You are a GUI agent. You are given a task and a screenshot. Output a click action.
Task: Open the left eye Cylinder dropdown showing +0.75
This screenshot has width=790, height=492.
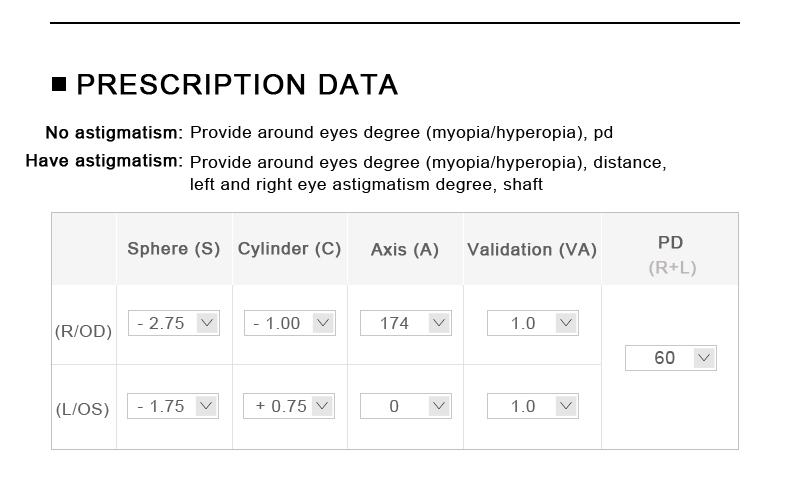(x=289, y=406)
